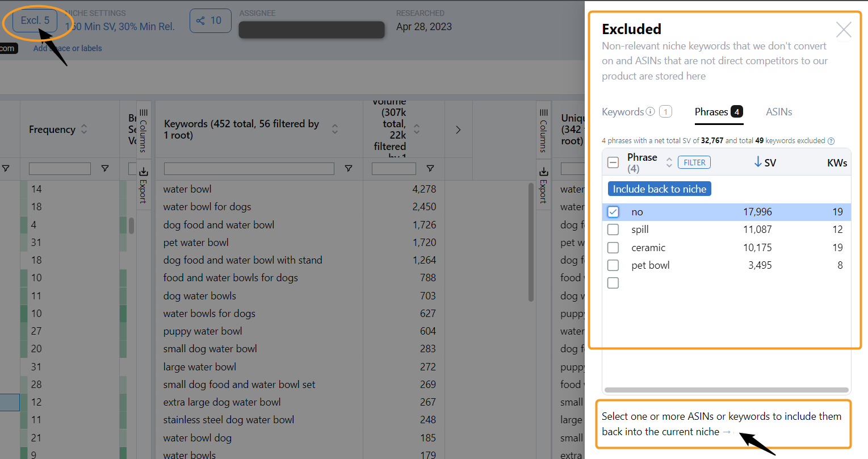Expand next columns with right chevron

coord(458,130)
